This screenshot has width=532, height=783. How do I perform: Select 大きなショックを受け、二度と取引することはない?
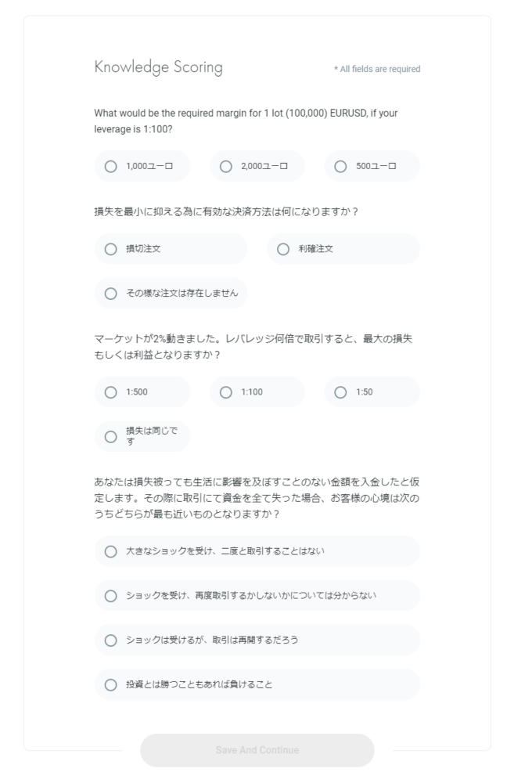point(257,551)
